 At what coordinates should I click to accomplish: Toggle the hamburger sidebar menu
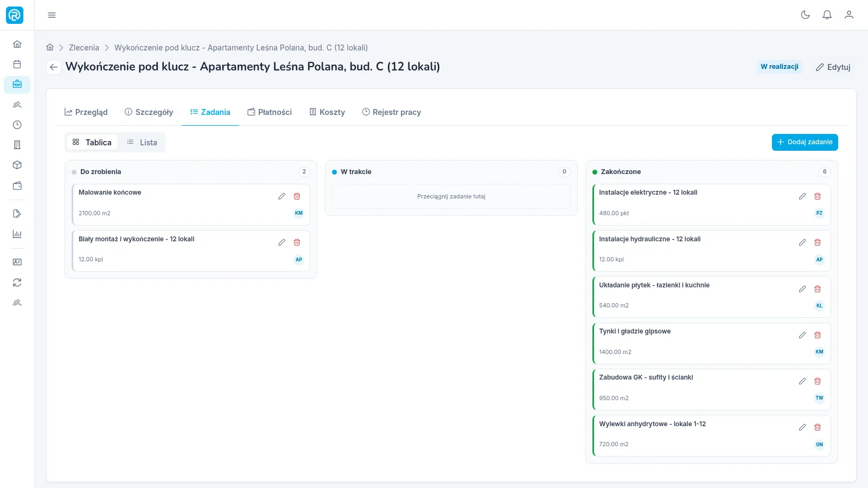pyautogui.click(x=52, y=15)
